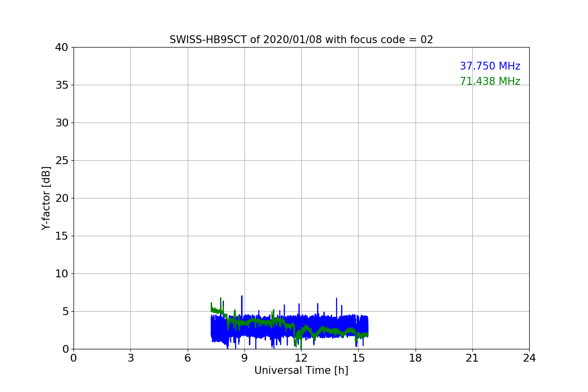Viewport: 588px width, 392px height.
Task: Click y-axis tick label 15
Action: pyautogui.click(x=62, y=236)
